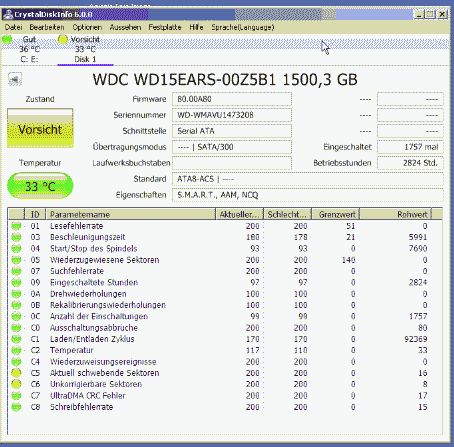
Task: Click the ID column header
Action: [x=35, y=214]
